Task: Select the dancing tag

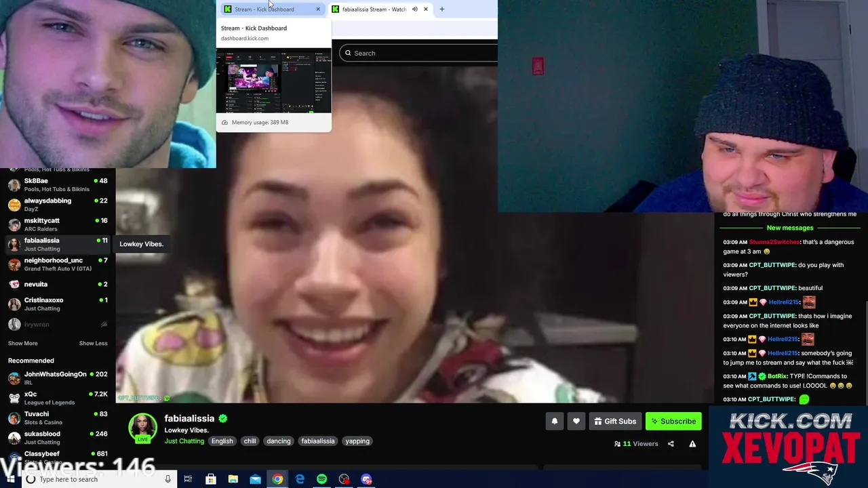Action: click(278, 441)
